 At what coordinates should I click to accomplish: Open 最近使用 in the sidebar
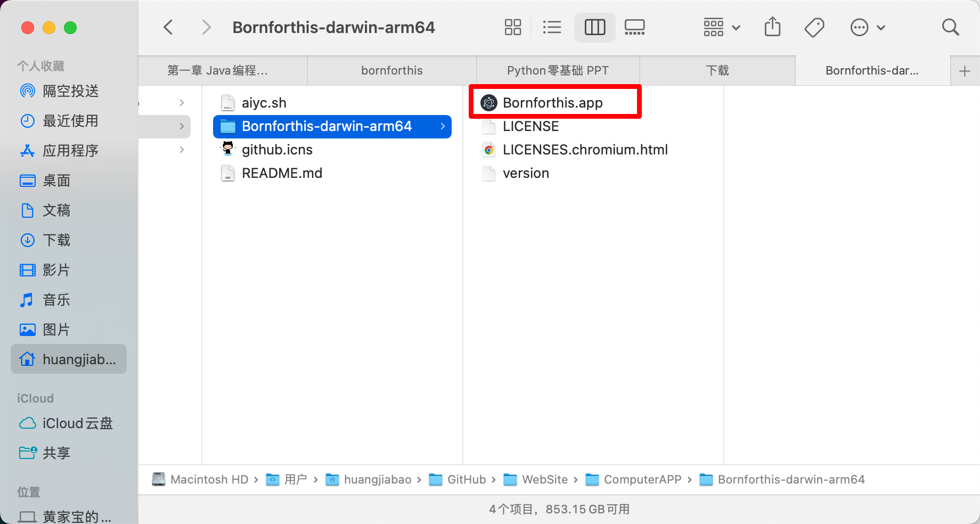click(69, 121)
